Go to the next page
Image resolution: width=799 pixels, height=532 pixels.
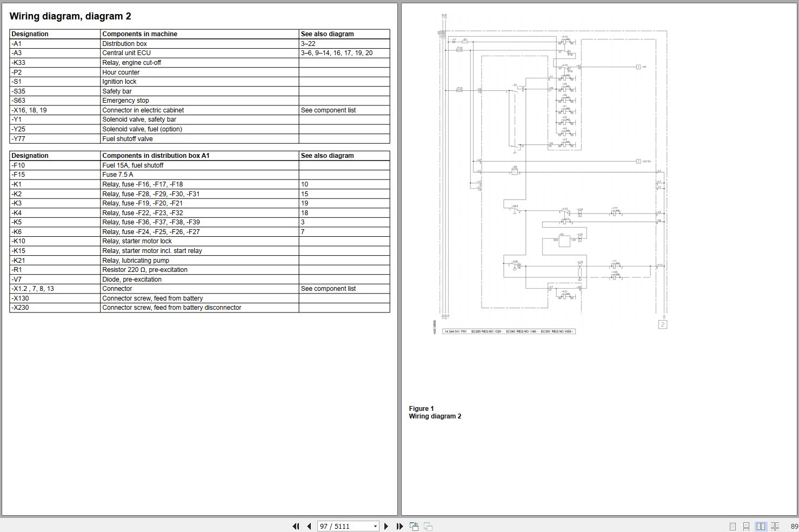pyautogui.click(x=386, y=526)
